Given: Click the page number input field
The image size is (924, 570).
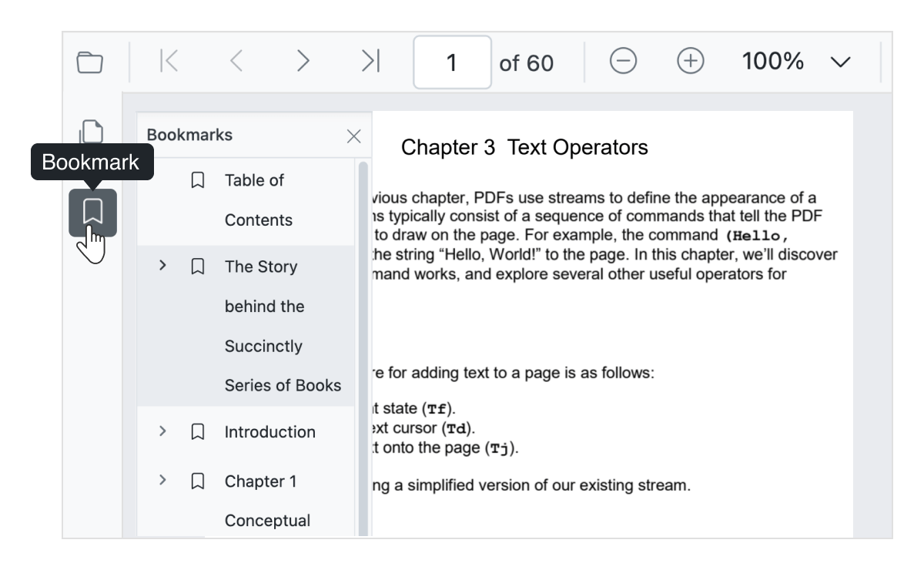Looking at the screenshot, I should point(451,62).
